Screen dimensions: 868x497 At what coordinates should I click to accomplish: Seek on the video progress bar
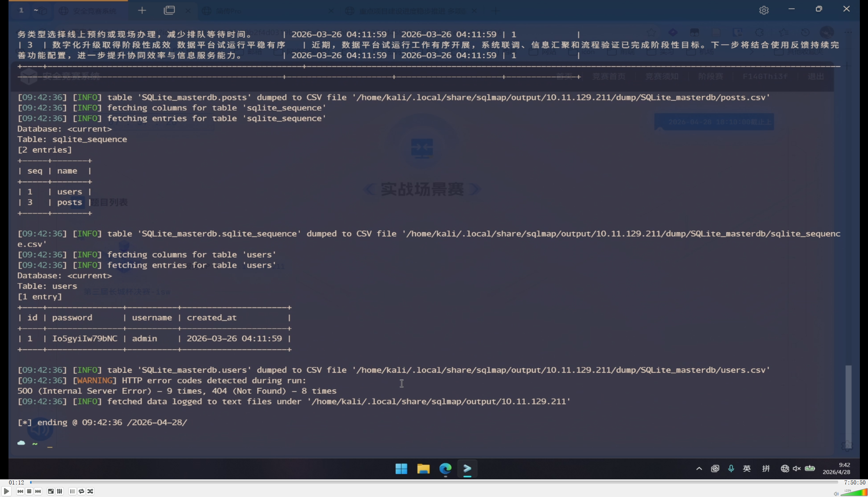[x=433, y=482]
